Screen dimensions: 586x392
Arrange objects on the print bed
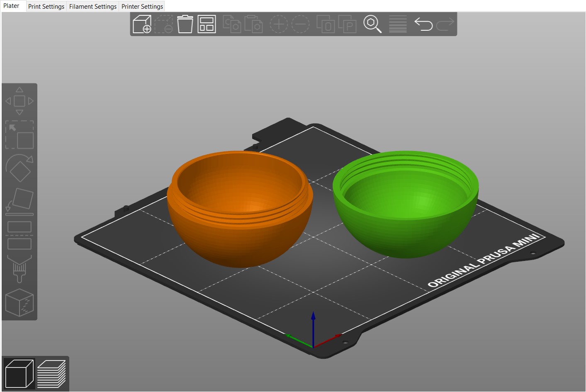pyautogui.click(x=206, y=24)
